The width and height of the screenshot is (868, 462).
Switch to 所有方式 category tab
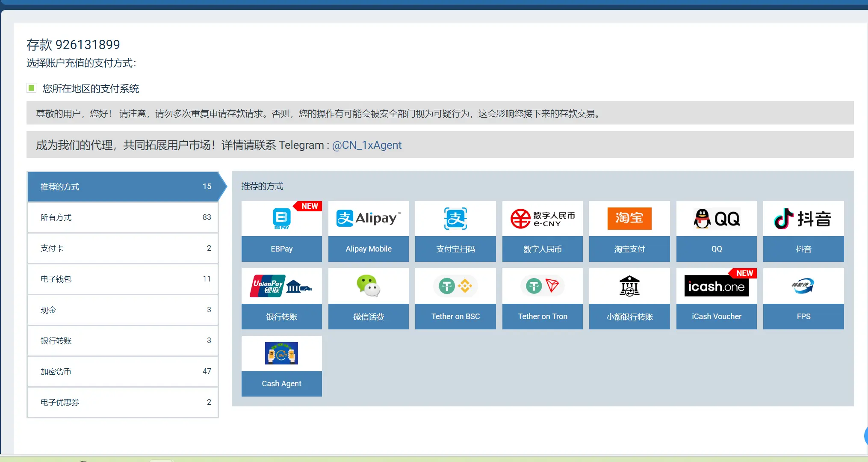coord(123,217)
